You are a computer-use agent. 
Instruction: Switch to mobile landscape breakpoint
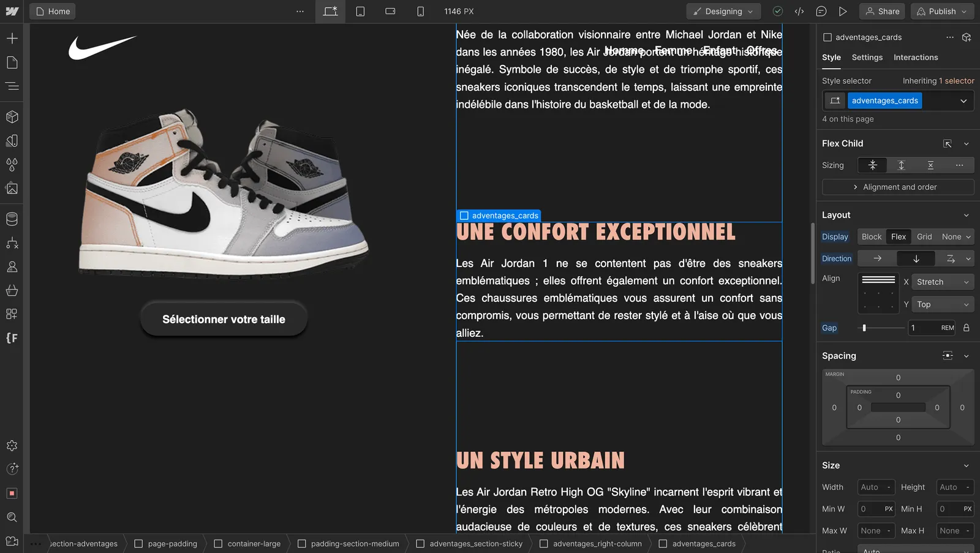[390, 11]
